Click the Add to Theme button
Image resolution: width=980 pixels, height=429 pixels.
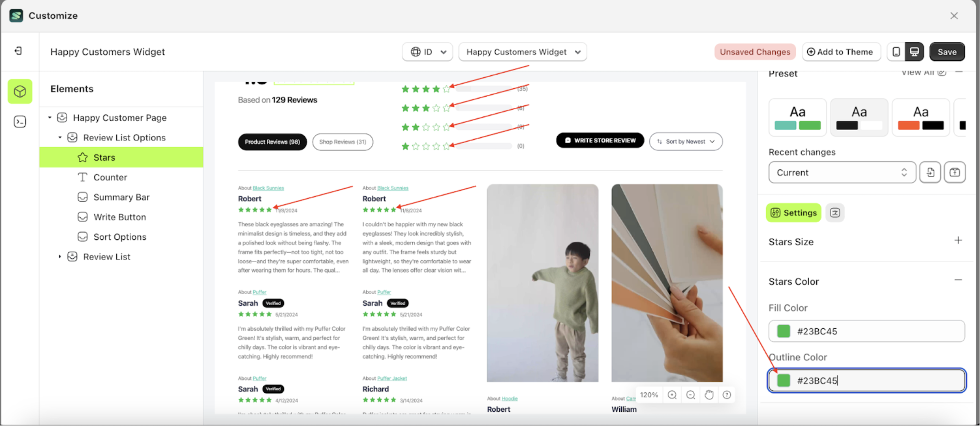tap(840, 52)
